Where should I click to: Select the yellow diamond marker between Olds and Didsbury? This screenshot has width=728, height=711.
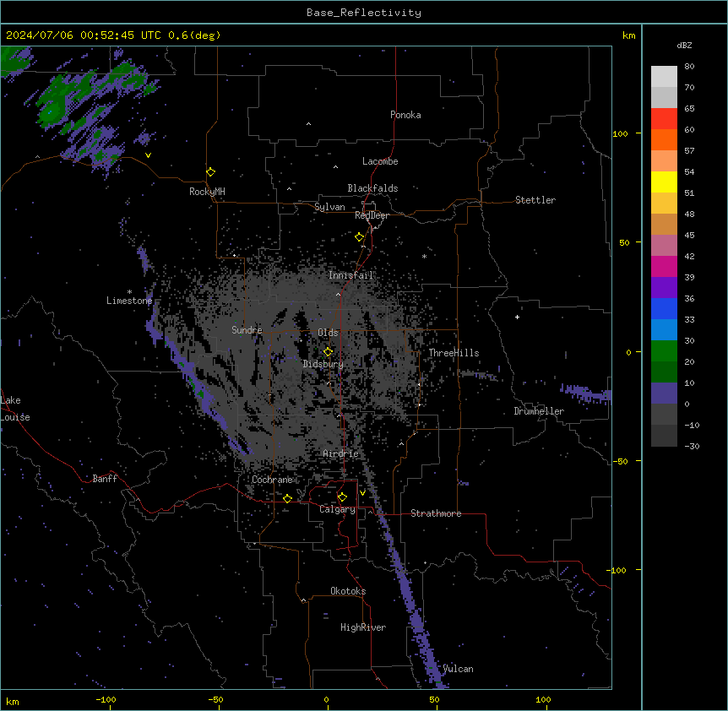[328, 352]
